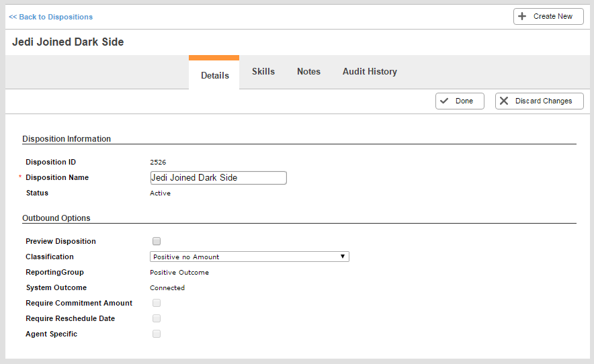Screen dimensions: 594x364
Task: Click the Connected system outcome value
Action: click(167, 288)
